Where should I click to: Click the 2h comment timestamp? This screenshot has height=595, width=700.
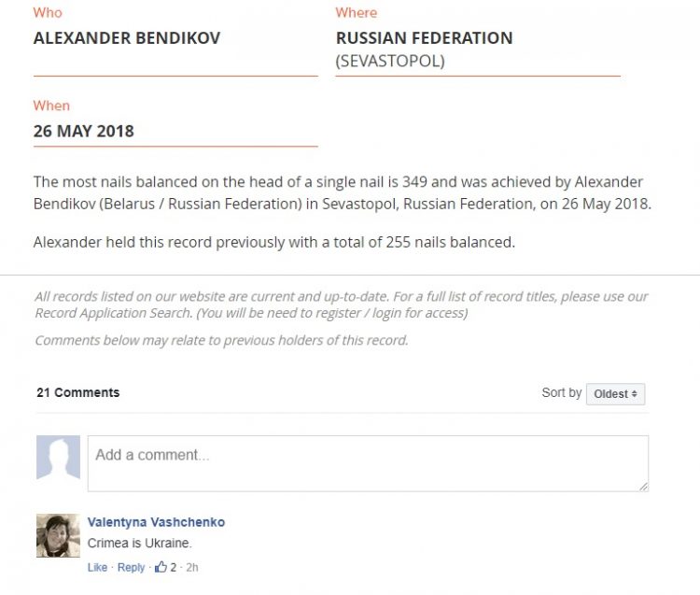191,567
